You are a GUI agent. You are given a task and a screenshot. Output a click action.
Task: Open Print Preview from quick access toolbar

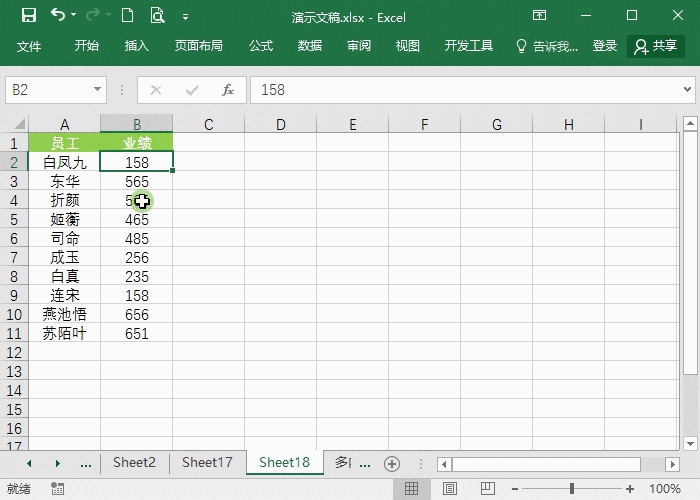pos(157,16)
